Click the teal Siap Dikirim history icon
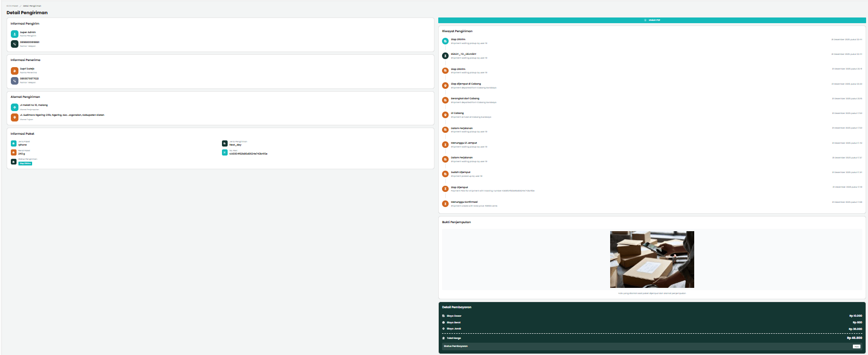868x355 pixels. (x=445, y=41)
